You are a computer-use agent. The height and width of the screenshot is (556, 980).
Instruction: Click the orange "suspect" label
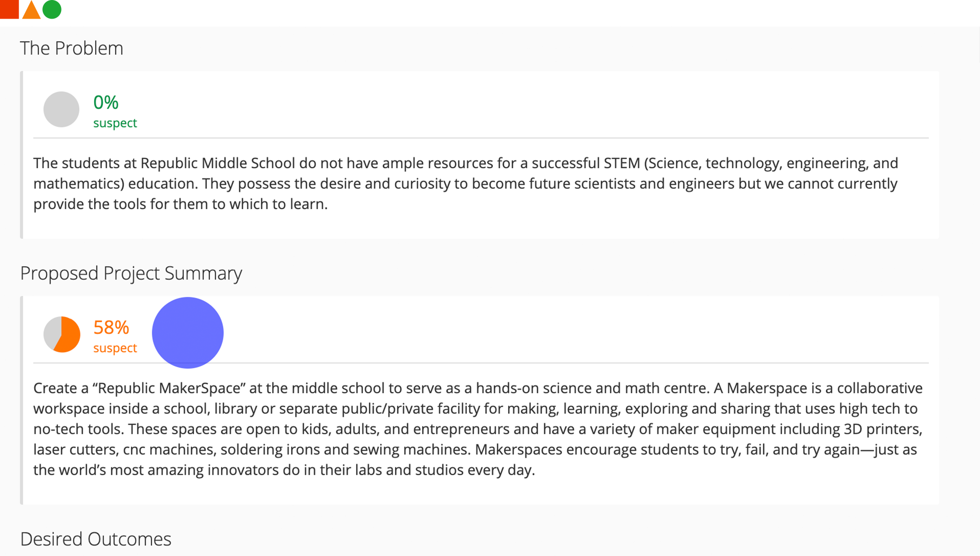coord(115,348)
